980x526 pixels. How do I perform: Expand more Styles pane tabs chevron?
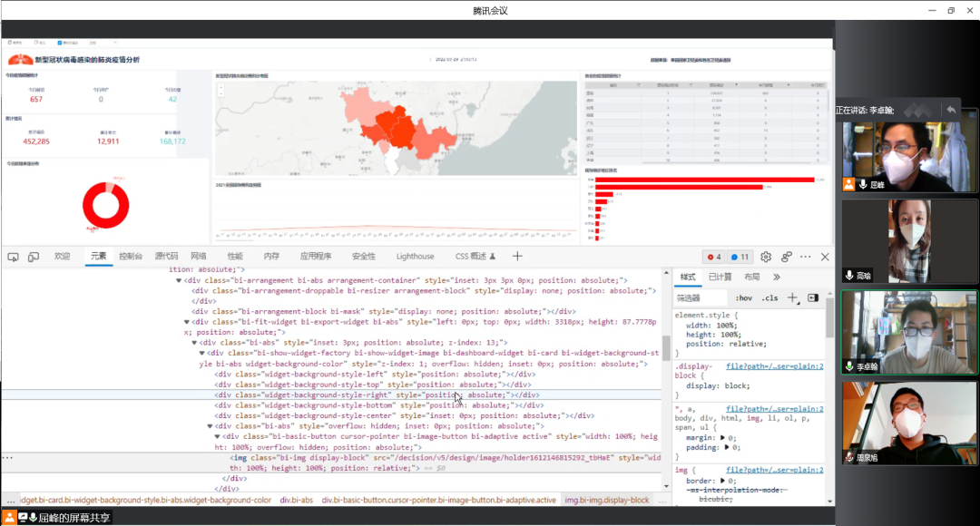pyautogui.click(x=777, y=277)
